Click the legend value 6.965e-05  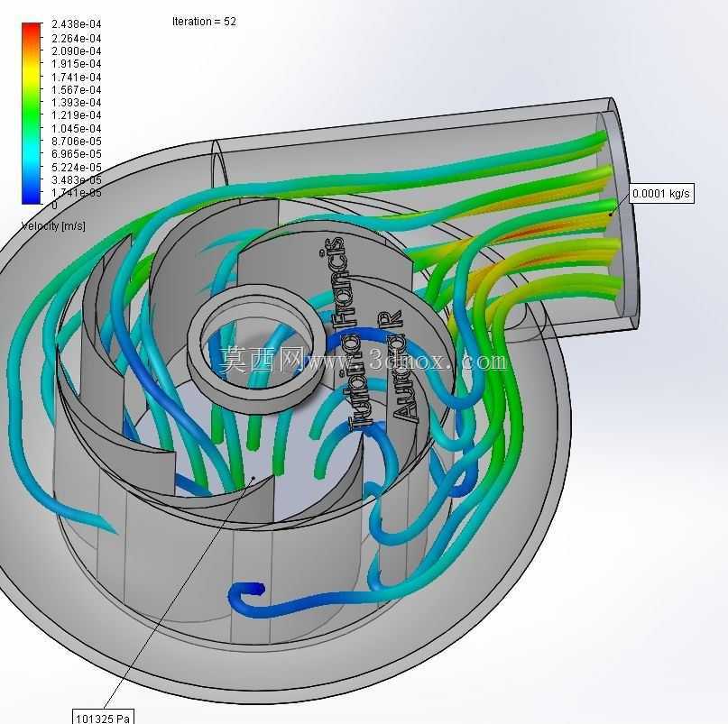(x=76, y=153)
